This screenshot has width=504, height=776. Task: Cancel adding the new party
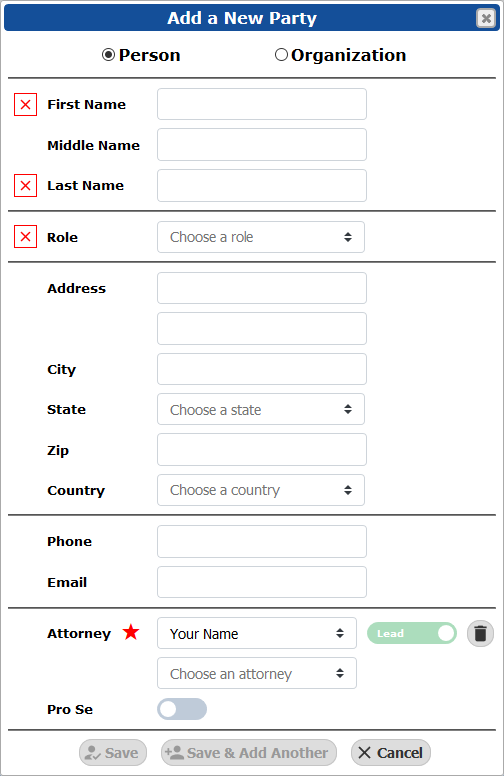click(391, 753)
